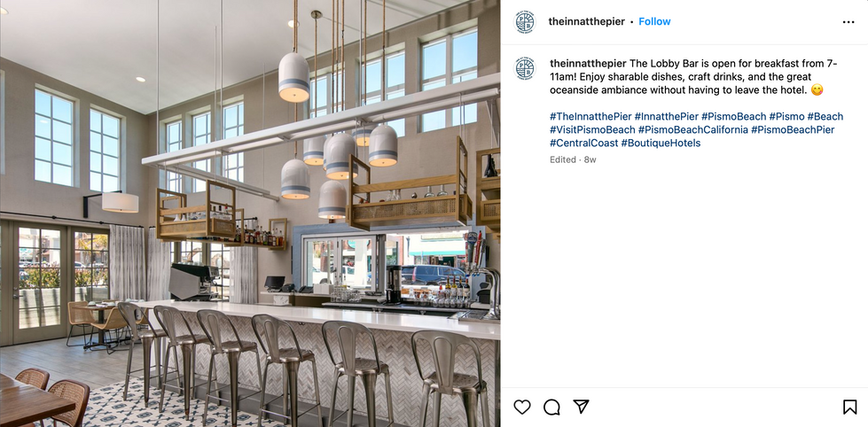Open the #VisitPismoBeach hashtag
Viewport: 868px width, 427px height.
pyautogui.click(x=592, y=130)
